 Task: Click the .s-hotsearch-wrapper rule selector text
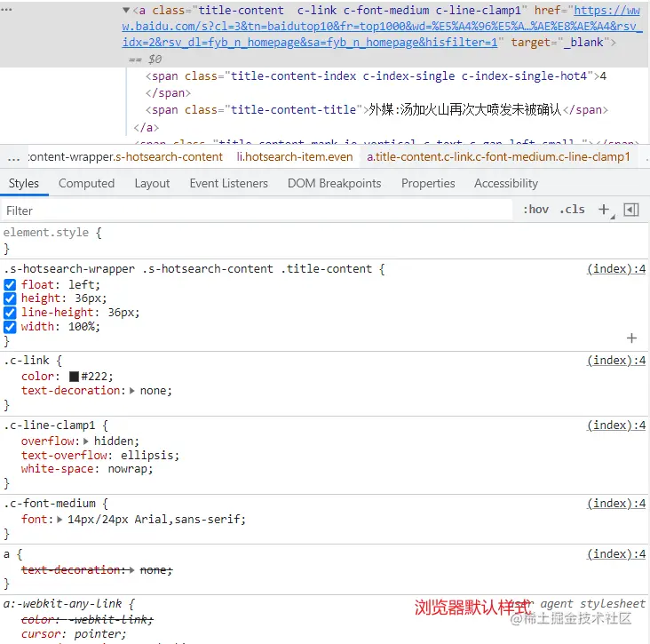187,269
